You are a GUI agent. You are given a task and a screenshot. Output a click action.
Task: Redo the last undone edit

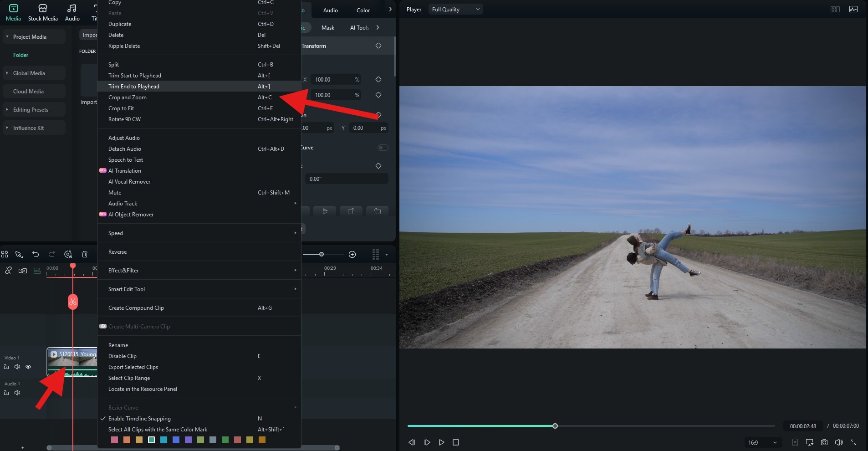click(x=52, y=254)
